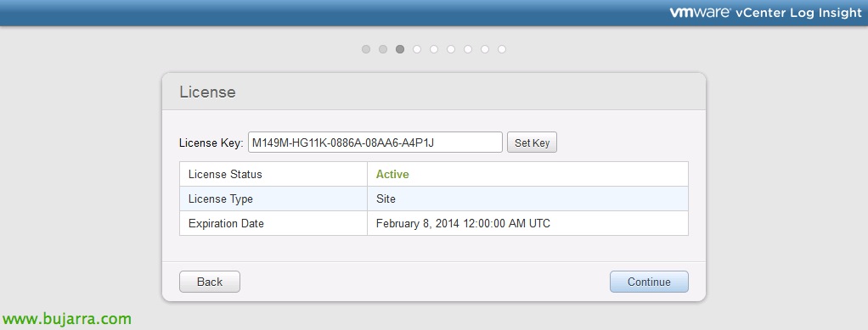Click the Expiration Date label cell
Image resolution: width=868 pixels, height=330 pixels.
273,224
